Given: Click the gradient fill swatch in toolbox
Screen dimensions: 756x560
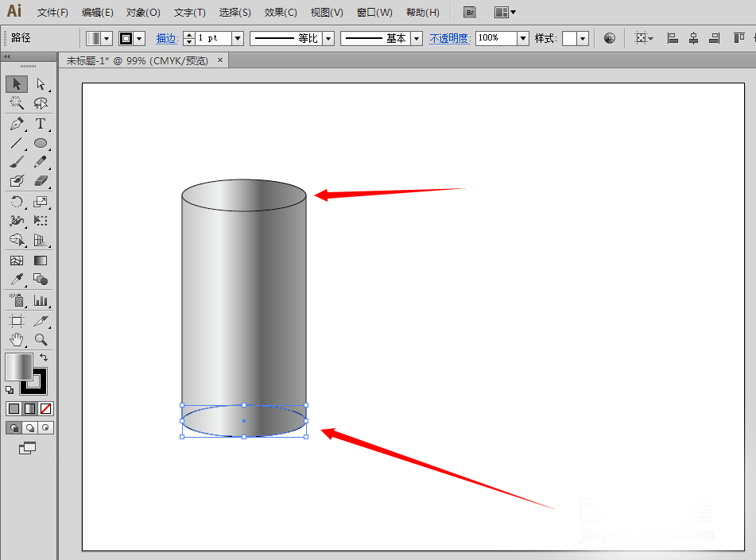Looking at the screenshot, I should pyautogui.click(x=19, y=367).
